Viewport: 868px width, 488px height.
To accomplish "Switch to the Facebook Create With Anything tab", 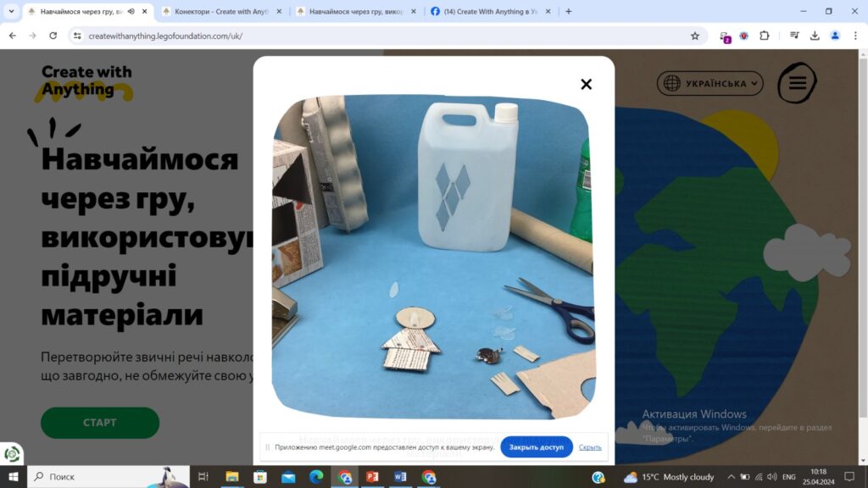I will click(491, 12).
